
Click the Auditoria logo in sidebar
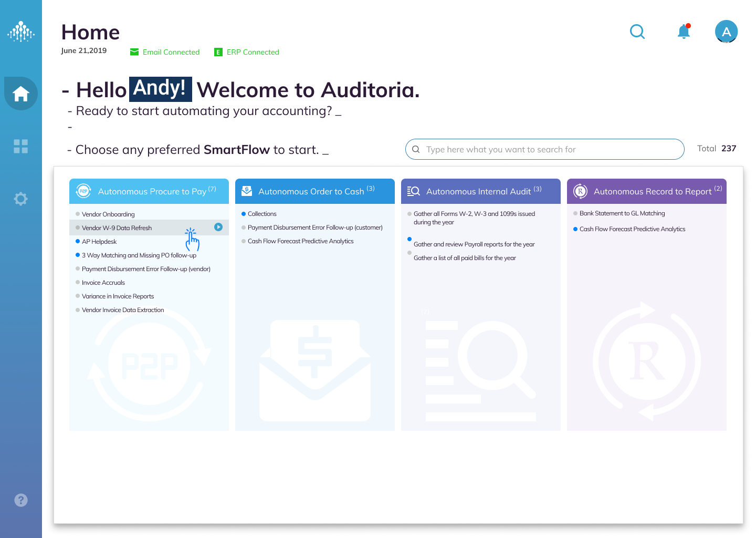[x=21, y=32]
